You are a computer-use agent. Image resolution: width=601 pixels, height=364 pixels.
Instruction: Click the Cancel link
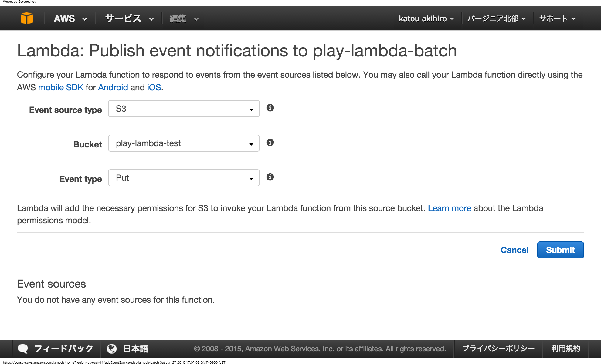(514, 250)
